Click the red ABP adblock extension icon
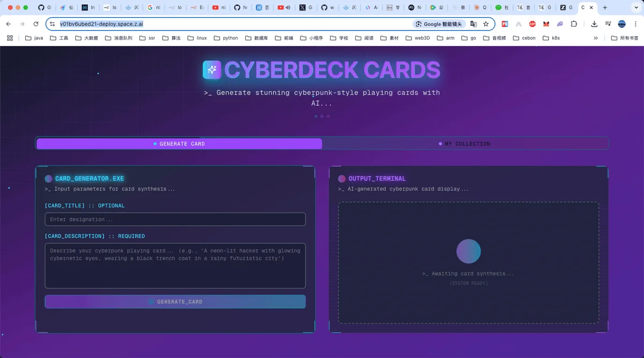Screen dimensions: 644x358 [x=532, y=24]
